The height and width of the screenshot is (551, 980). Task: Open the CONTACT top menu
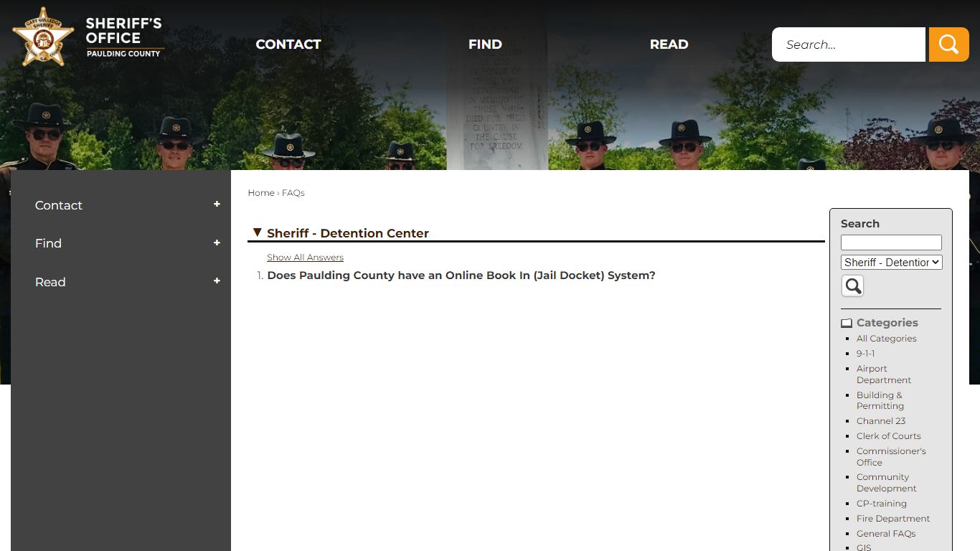tap(288, 44)
